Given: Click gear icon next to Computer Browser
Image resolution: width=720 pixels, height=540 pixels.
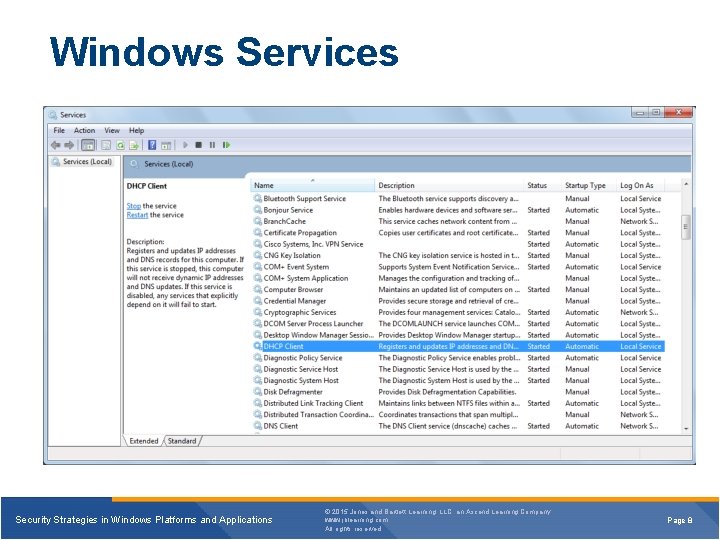Looking at the screenshot, I should point(258,289).
